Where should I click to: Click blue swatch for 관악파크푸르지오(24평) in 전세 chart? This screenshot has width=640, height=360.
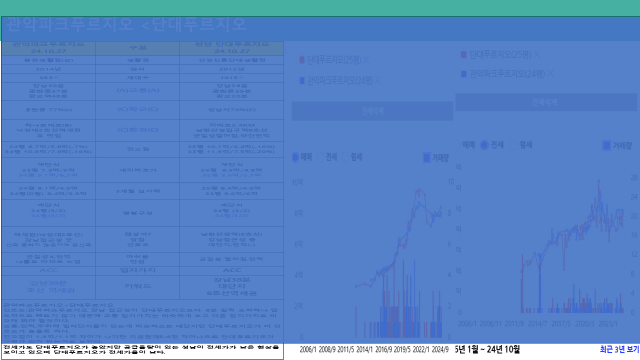(x=464, y=74)
